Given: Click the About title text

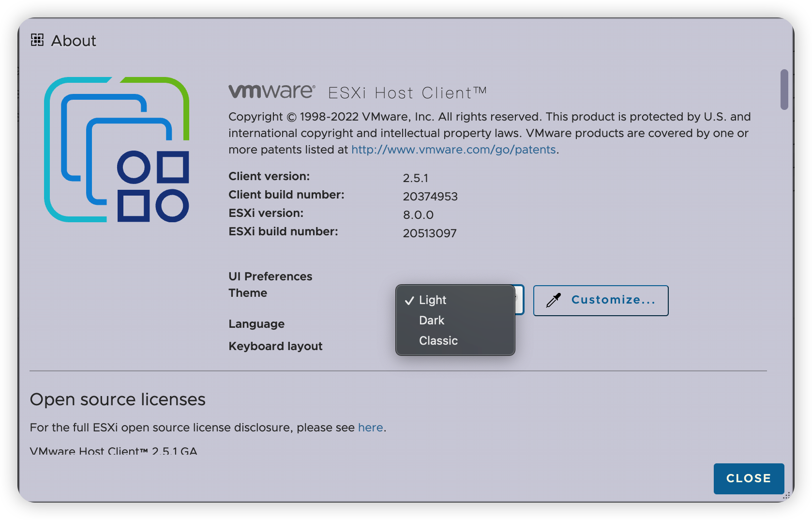Looking at the screenshot, I should coord(74,41).
